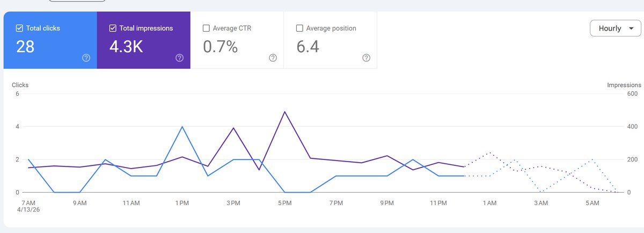Screen dimensions: 644x233
Task: Click the 5 AM axis label
Action: [x=593, y=203]
